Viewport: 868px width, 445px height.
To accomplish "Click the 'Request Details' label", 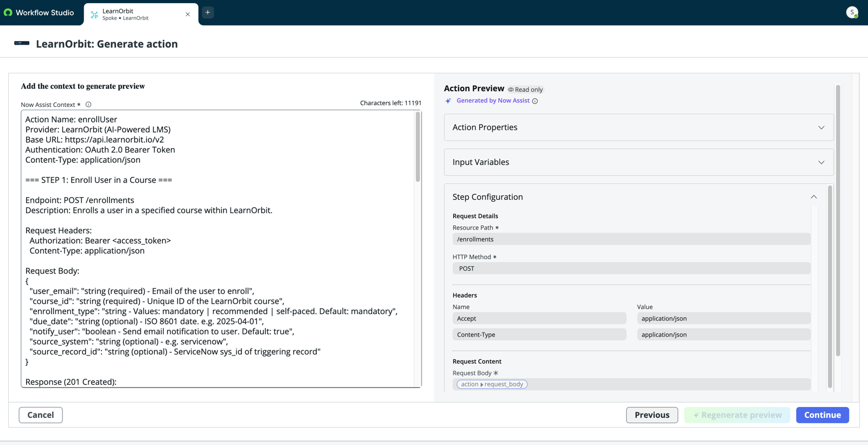I will coord(475,216).
